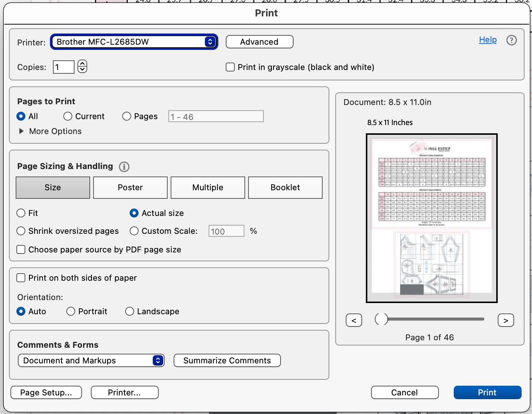Click the Page Sizing info icon
Viewport: 532px width, 414px height.
124,167
